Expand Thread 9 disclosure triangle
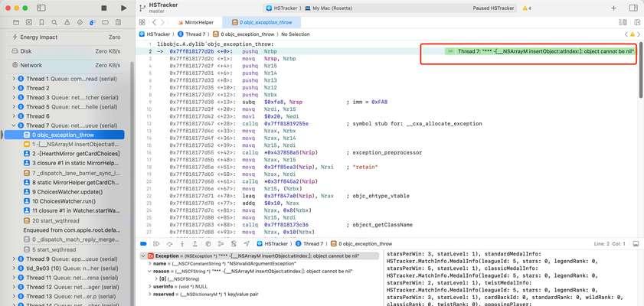The height and width of the screenshot is (306, 644). point(14,259)
